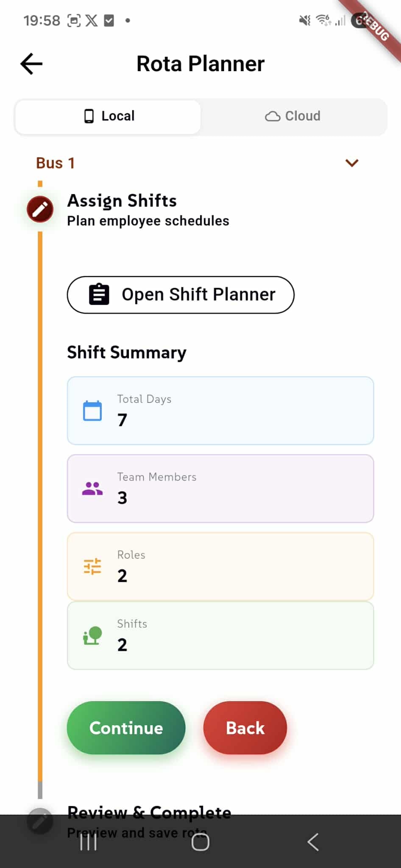The image size is (401, 868).
Task: Tap the back arrow in header
Action: tap(31, 64)
